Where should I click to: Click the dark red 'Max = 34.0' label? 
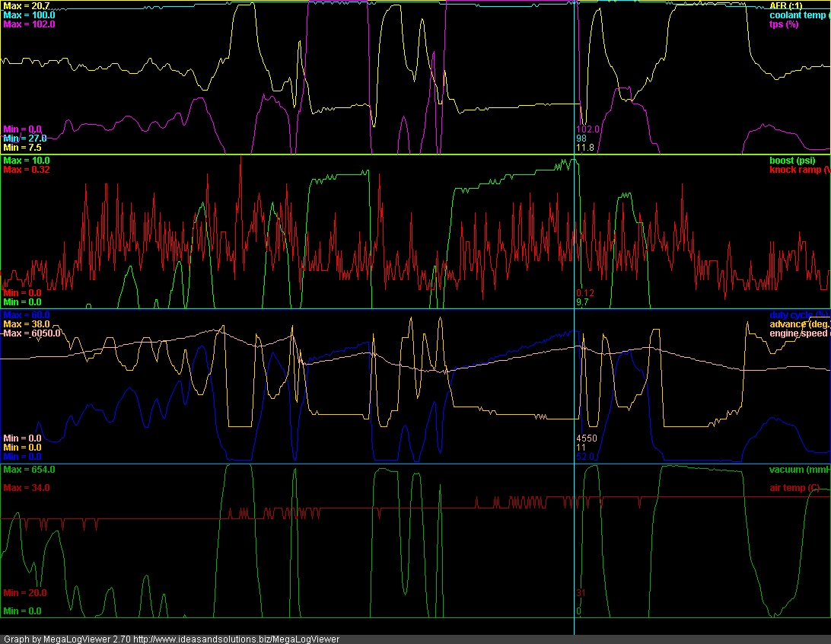click(27, 488)
